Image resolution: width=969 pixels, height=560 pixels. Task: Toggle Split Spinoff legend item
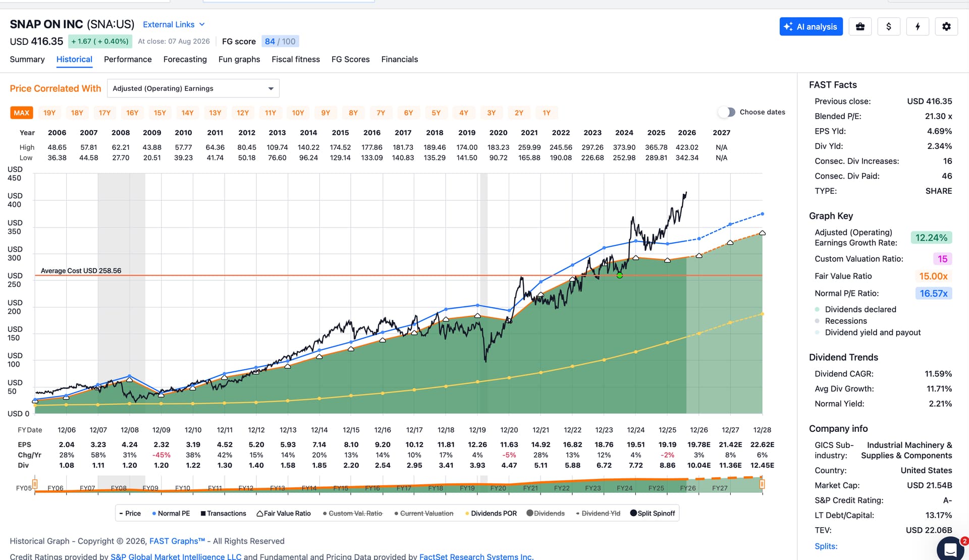click(x=653, y=513)
